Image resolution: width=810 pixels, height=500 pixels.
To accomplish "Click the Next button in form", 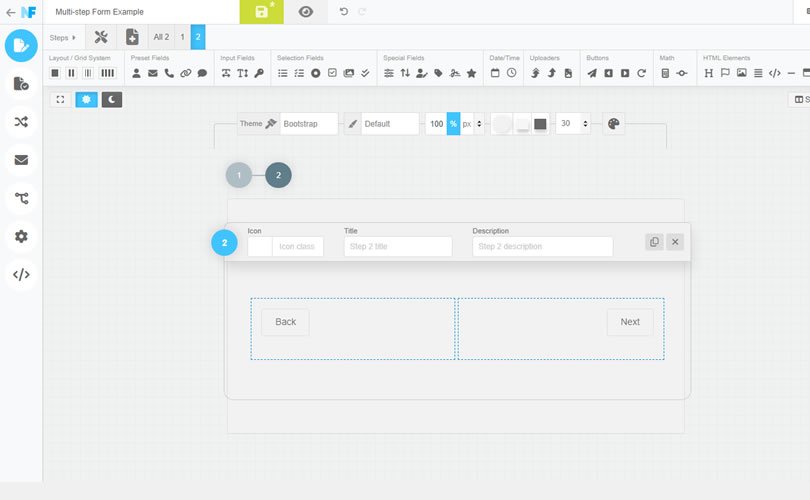I will pyautogui.click(x=630, y=322).
